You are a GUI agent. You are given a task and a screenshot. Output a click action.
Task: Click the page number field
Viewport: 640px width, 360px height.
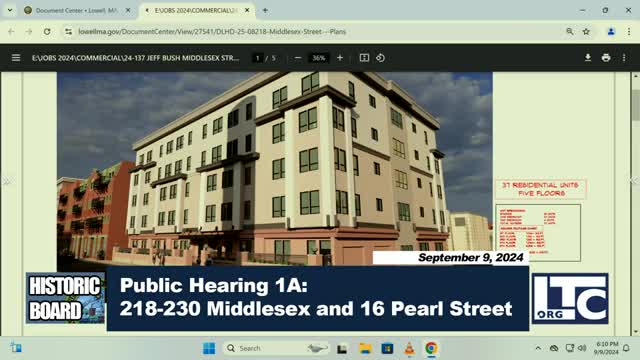(258, 58)
